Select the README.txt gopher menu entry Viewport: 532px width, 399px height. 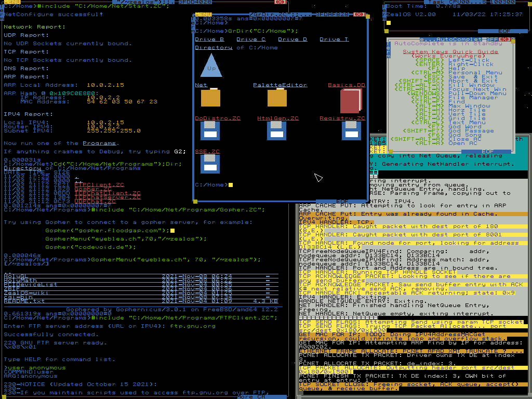pos(141,301)
